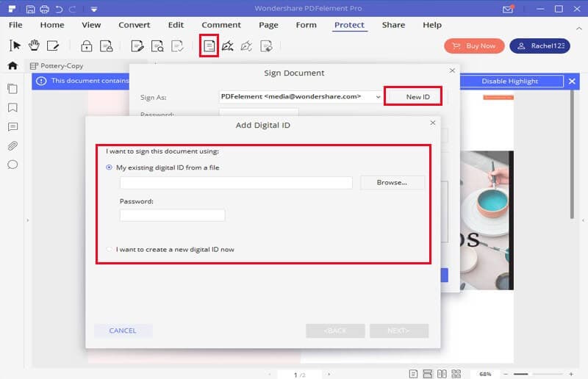Choose the Select tool arrow icon
Image resolution: width=588 pixels, height=379 pixels.
[x=15, y=46]
